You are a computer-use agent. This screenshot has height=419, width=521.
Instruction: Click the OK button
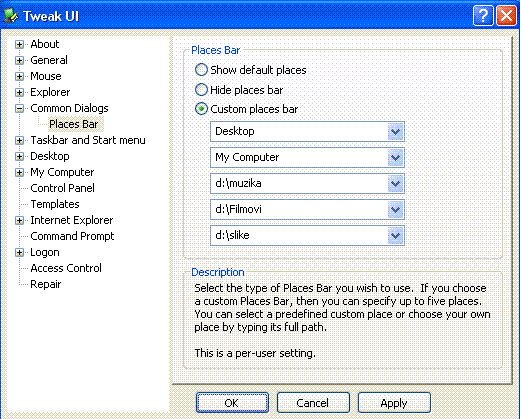(232, 403)
